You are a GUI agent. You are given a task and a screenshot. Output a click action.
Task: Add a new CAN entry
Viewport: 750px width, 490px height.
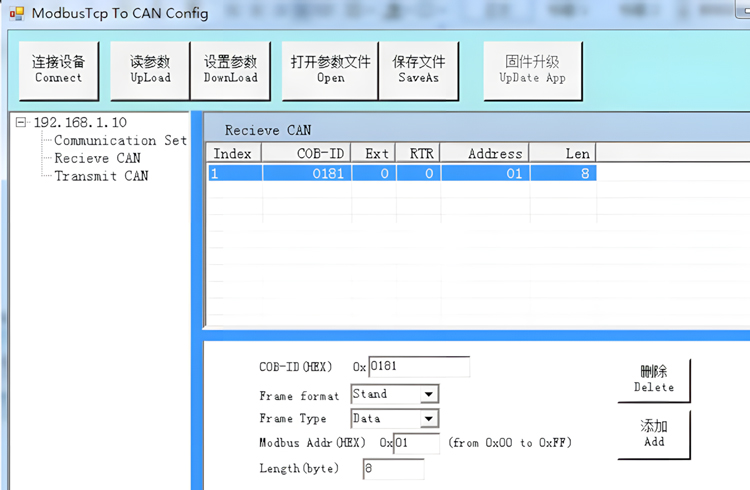point(654,434)
